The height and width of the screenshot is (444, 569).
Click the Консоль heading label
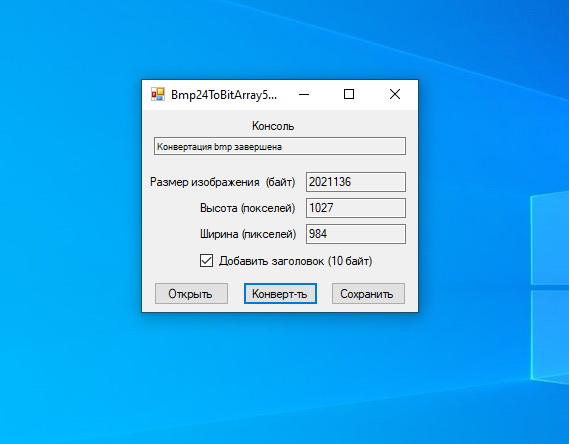(x=273, y=126)
